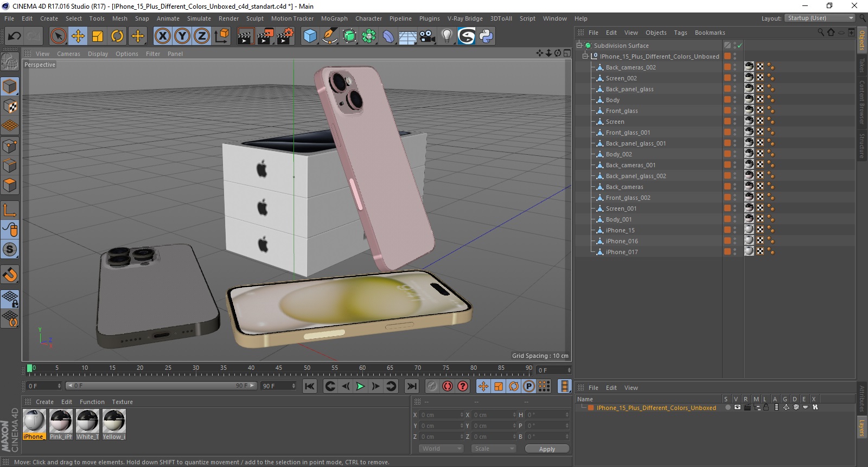This screenshot has height=467, width=868.
Task: Select the Body object in tree
Action: tap(612, 100)
